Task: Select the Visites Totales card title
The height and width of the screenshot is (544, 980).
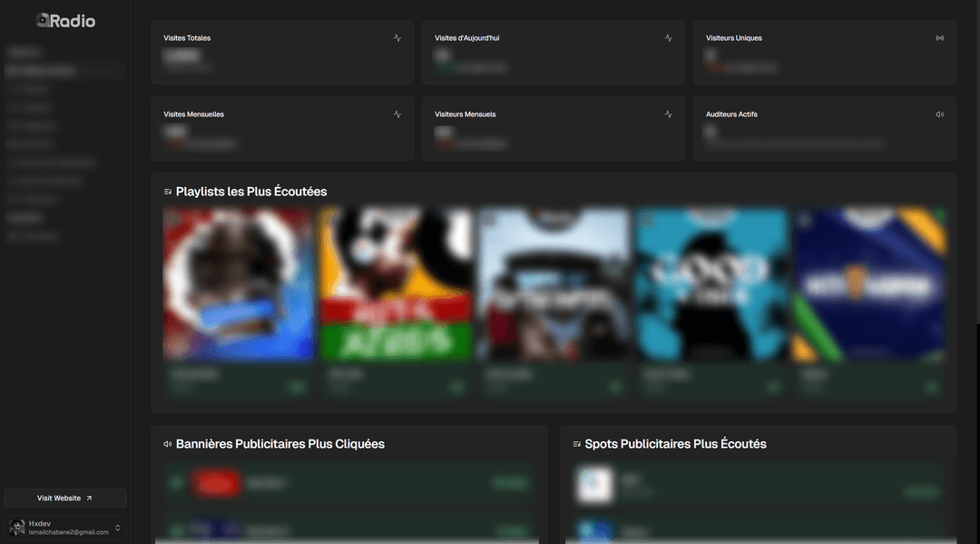Action: [x=187, y=38]
